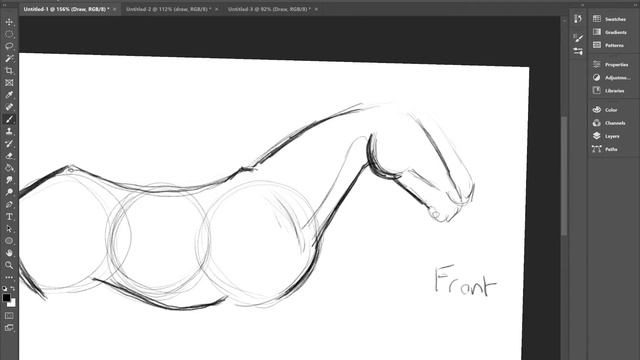The height and width of the screenshot is (360, 640).
Task: Select the Healing Brush tool
Action: [x=9, y=107]
